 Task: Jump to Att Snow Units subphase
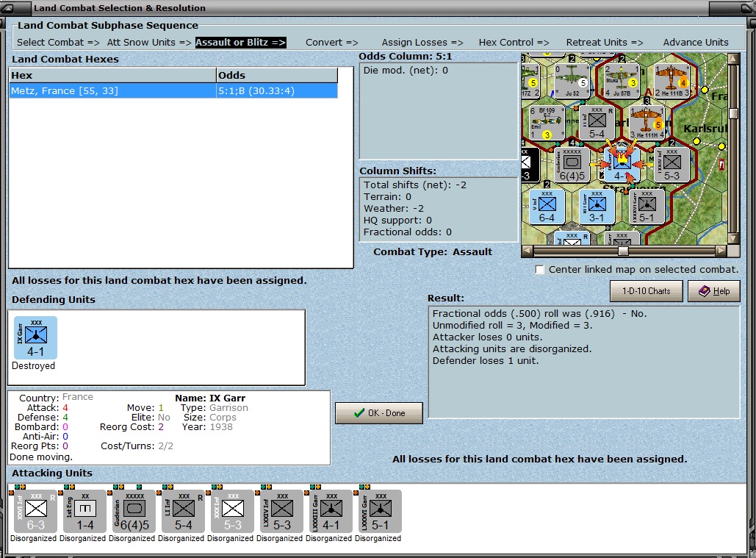[149, 43]
